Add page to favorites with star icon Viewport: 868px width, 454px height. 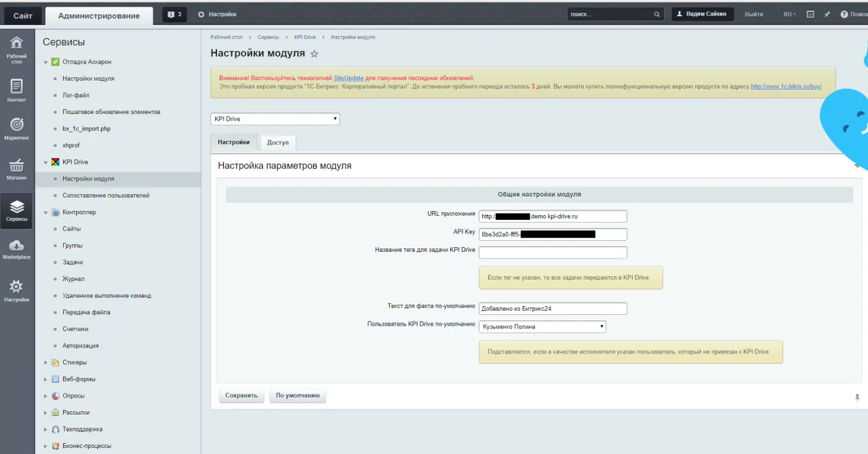(x=314, y=54)
